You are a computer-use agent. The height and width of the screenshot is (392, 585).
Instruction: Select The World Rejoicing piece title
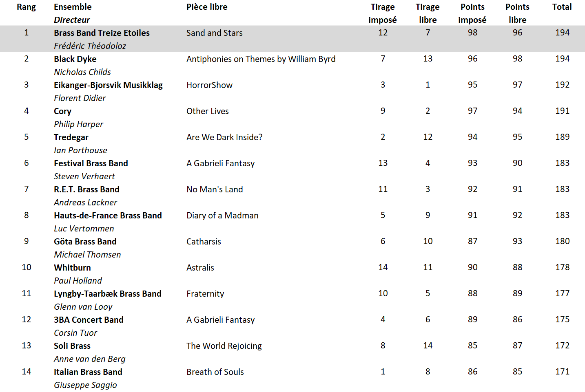[224, 346]
